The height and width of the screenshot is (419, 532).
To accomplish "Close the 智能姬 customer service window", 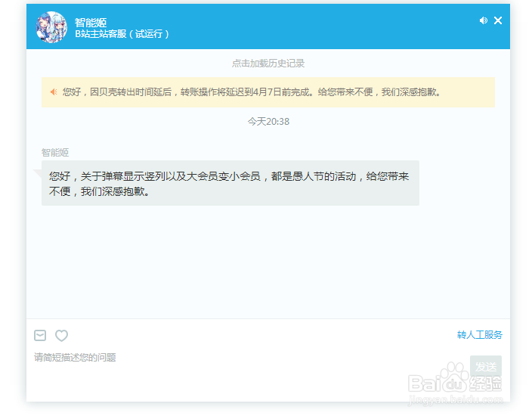I will pos(498,20).
